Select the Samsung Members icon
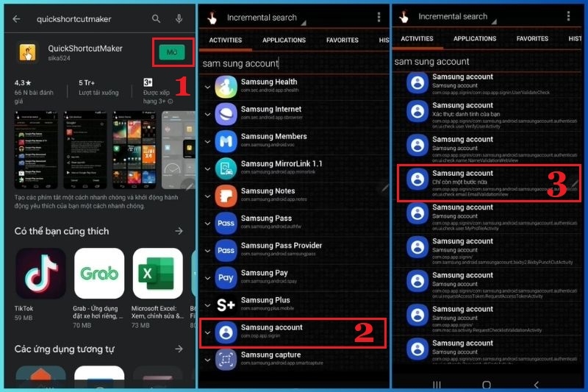This screenshot has height=392, width=588. (226, 141)
